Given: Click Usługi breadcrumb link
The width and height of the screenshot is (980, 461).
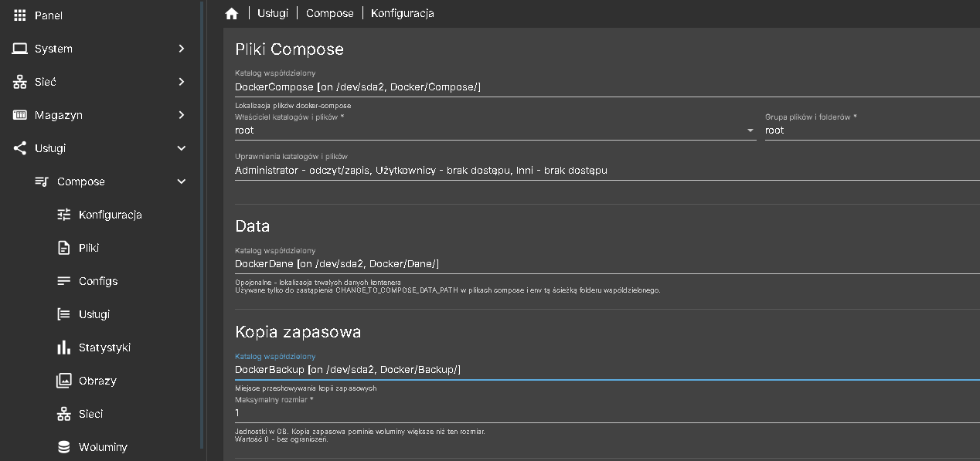Looking at the screenshot, I should click(x=273, y=13).
